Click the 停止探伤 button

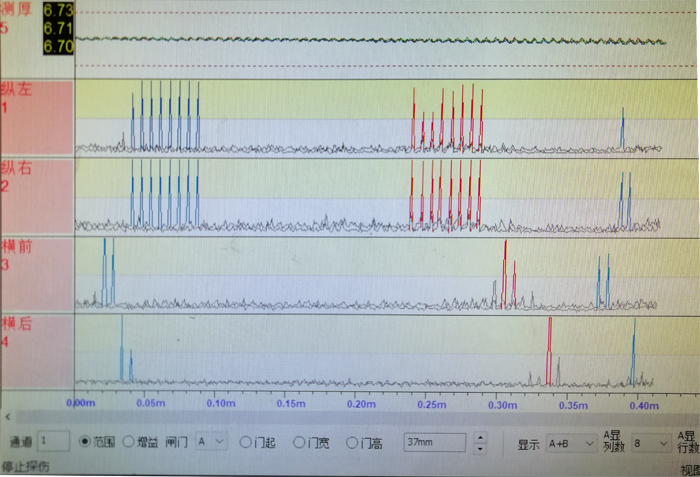click(x=24, y=467)
